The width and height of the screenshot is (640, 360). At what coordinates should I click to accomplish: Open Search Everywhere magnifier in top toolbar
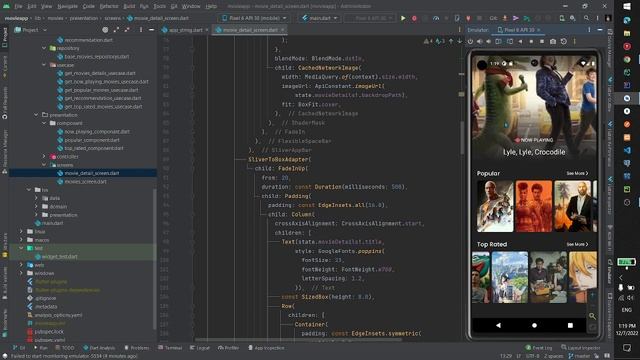(587, 18)
